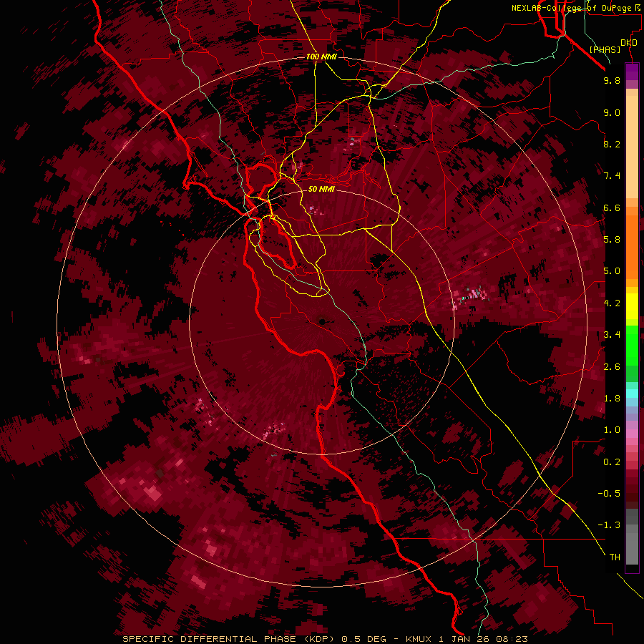Click the orange band of color scale
The width and height of the screenshot is (644, 644).
pyautogui.click(x=632, y=246)
